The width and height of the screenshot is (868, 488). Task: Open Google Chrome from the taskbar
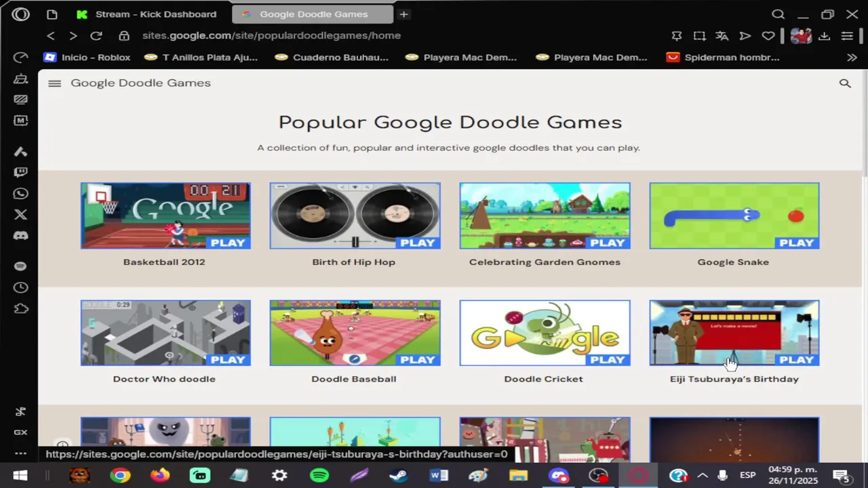[x=120, y=476]
